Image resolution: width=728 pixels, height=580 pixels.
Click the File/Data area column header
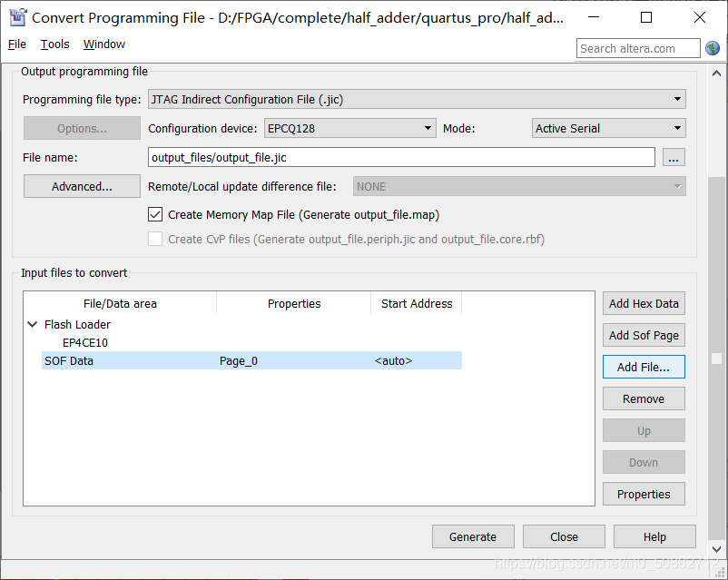(x=120, y=304)
